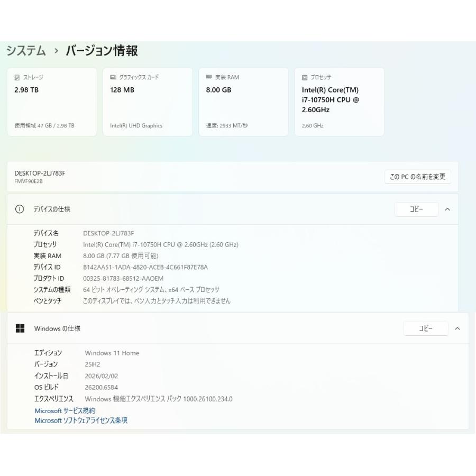Click the RAM icon on the 実装 RAM card
476x476 pixels.
(x=208, y=77)
